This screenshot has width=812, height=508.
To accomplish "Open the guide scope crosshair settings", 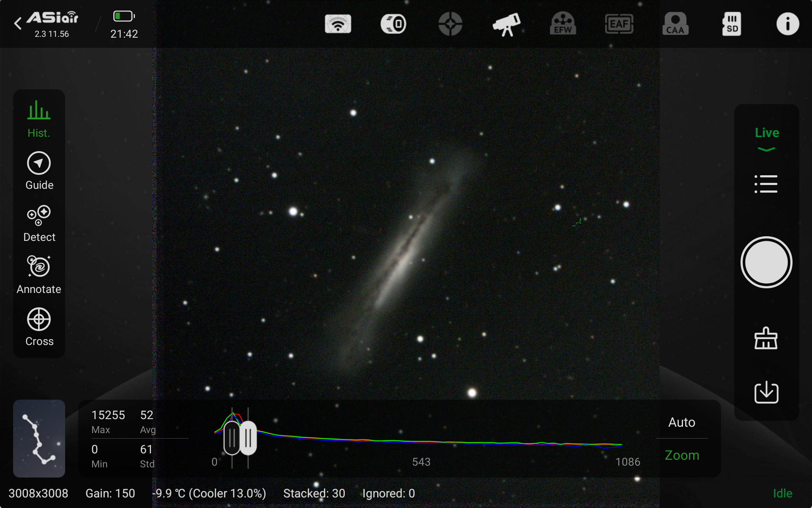I will click(450, 24).
